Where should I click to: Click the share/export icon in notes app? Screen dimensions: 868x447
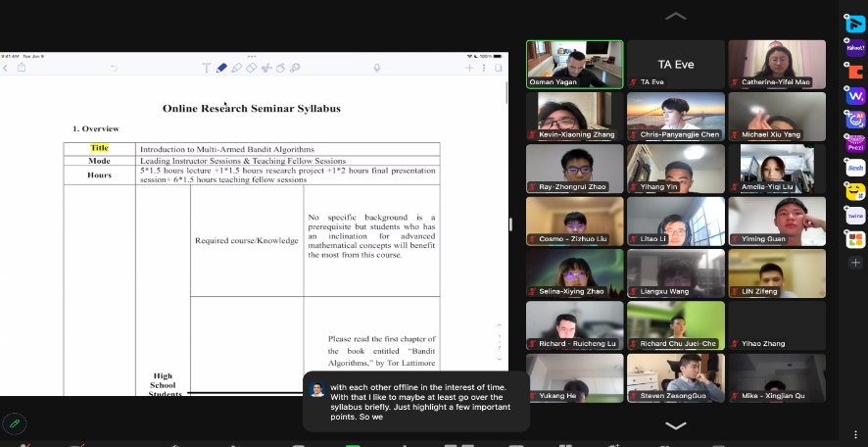click(x=22, y=68)
